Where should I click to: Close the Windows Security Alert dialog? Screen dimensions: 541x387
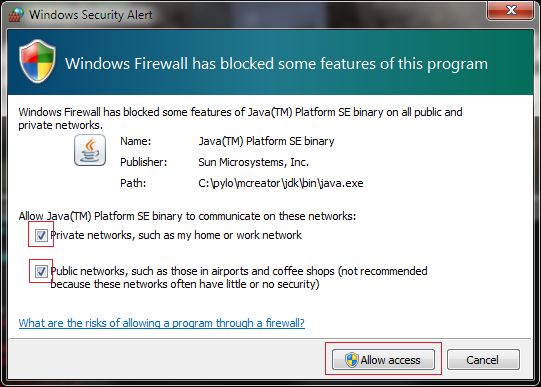tap(511, 10)
